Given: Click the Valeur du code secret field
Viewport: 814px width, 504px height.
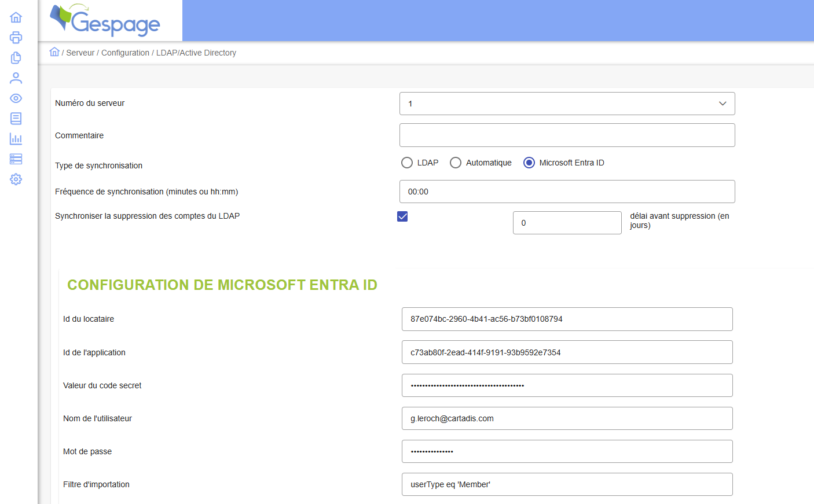Looking at the screenshot, I should point(567,385).
